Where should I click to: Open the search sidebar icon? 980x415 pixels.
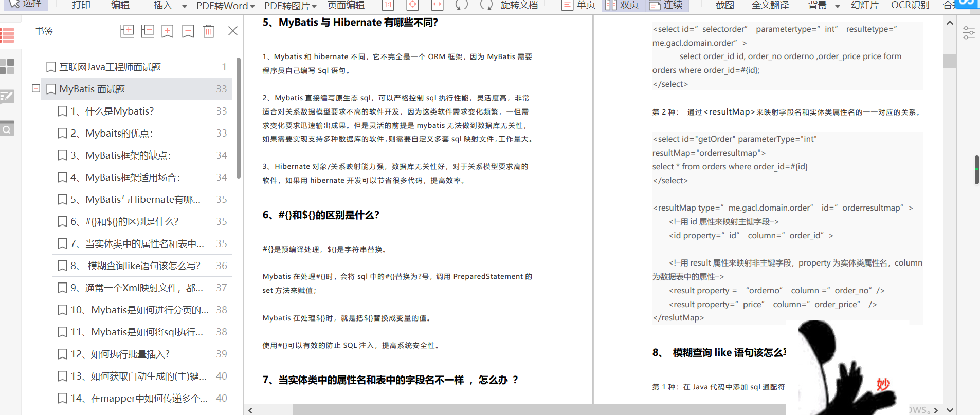(7, 129)
